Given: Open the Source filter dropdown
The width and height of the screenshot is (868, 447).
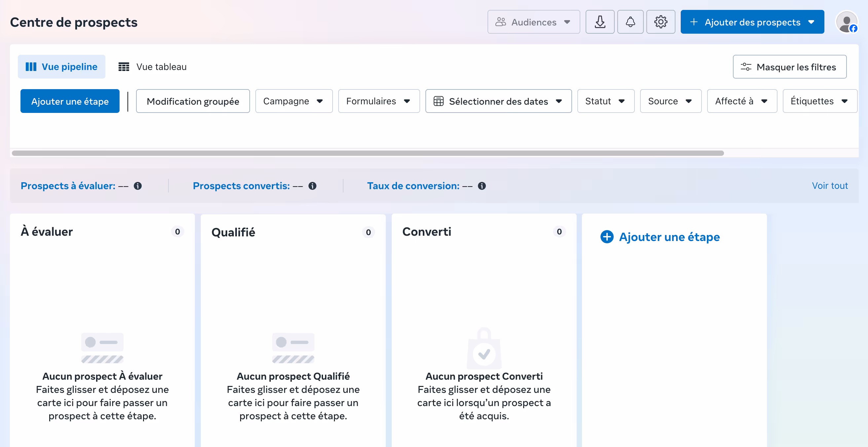Looking at the screenshot, I should tap(670, 101).
